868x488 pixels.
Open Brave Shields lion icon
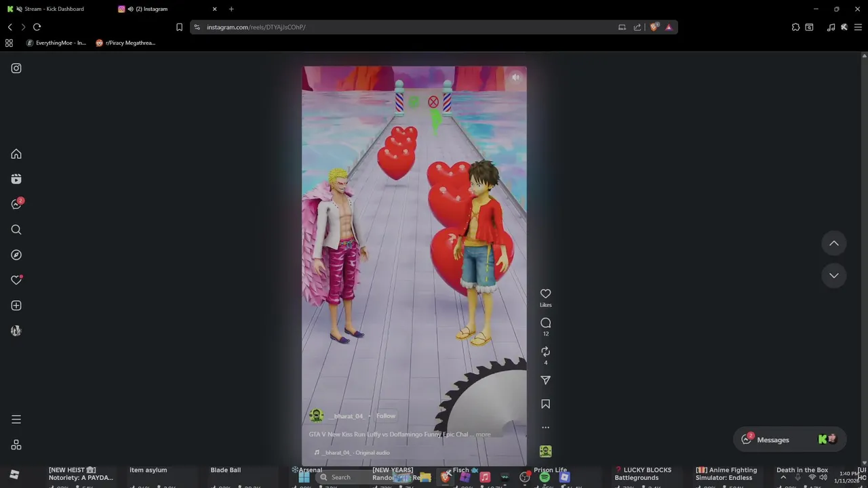[654, 27]
